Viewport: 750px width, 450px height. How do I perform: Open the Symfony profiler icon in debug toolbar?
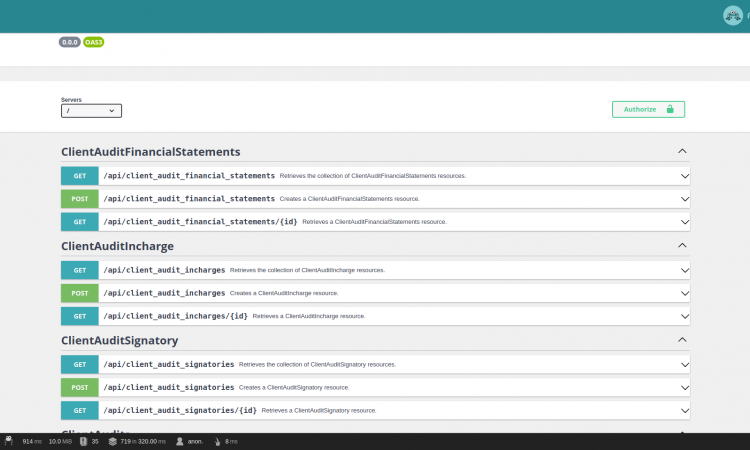(x=8, y=440)
